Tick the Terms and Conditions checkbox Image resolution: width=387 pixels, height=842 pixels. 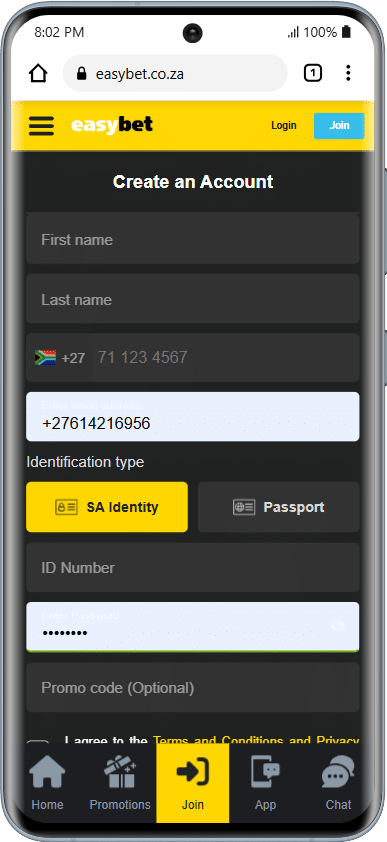[38, 742]
